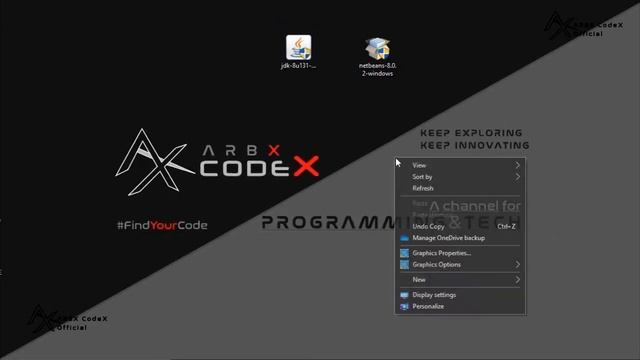Open Display settings from context menu

(x=460, y=295)
